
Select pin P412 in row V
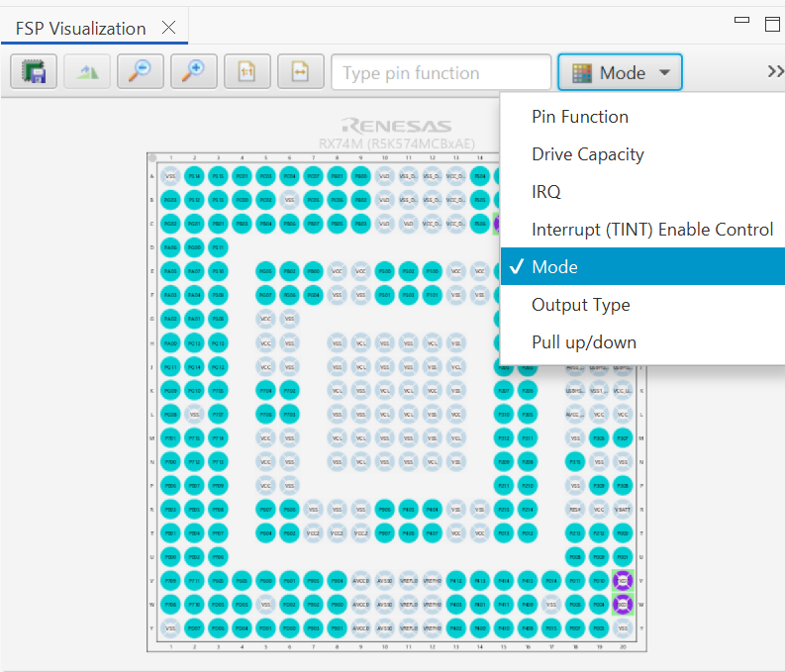[456, 581]
